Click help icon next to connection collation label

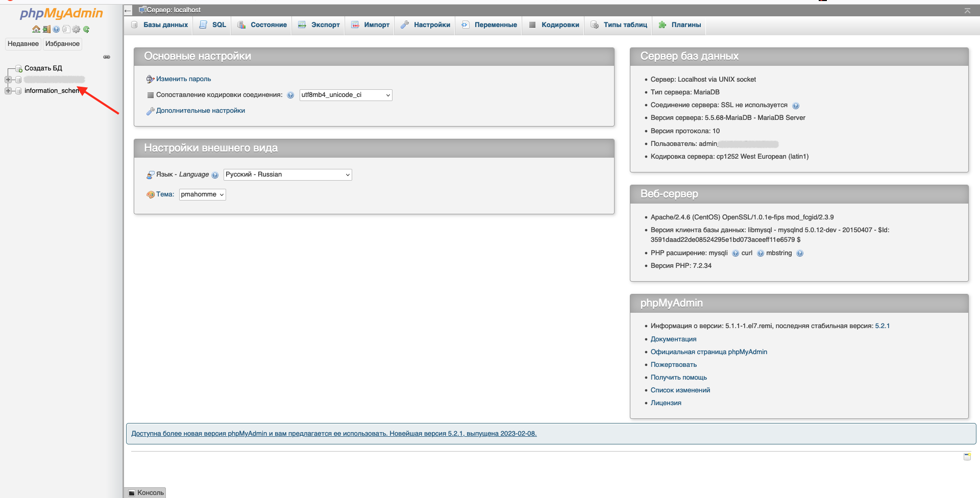(290, 95)
